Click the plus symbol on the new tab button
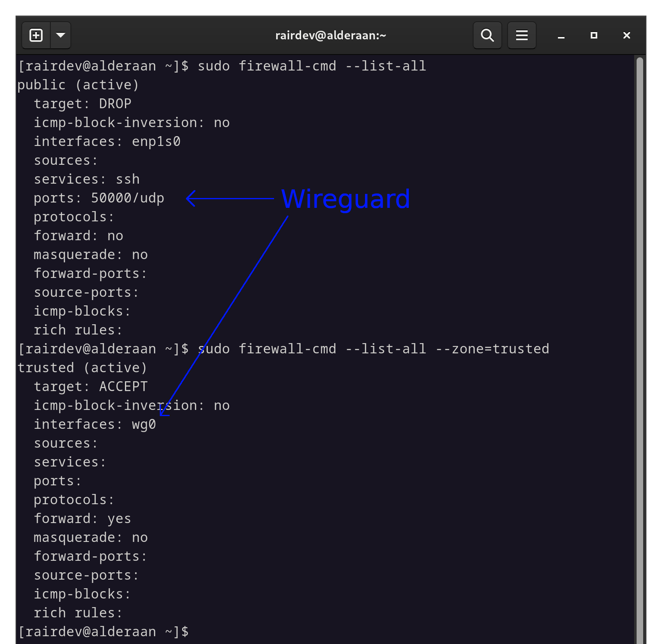Image resolution: width=662 pixels, height=644 pixels. [35, 35]
